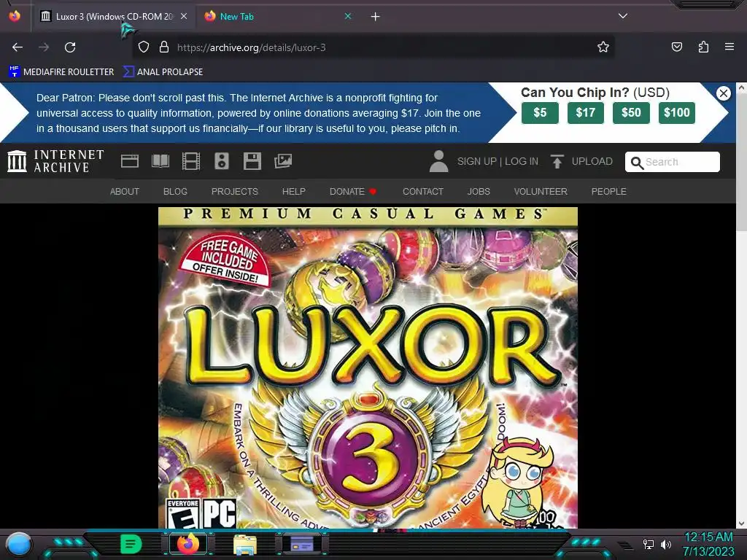
Task: Close the donation banner with X
Action: [723, 93]
